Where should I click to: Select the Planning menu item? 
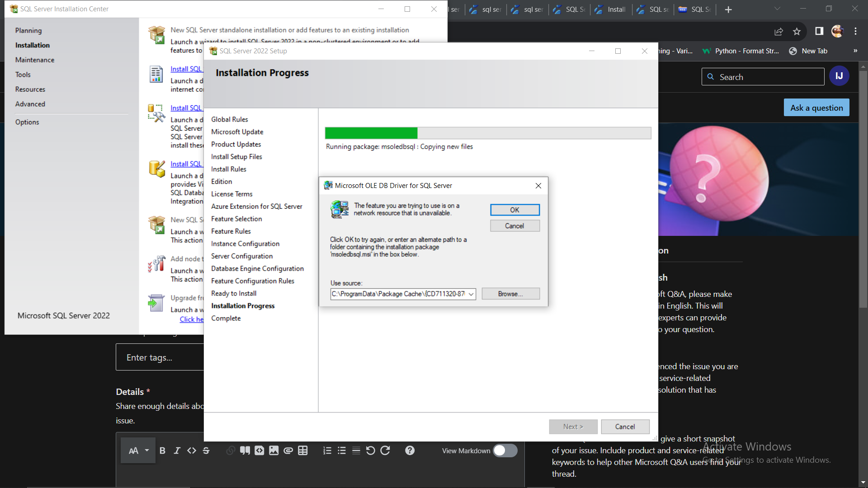click(x=28, y=30)
